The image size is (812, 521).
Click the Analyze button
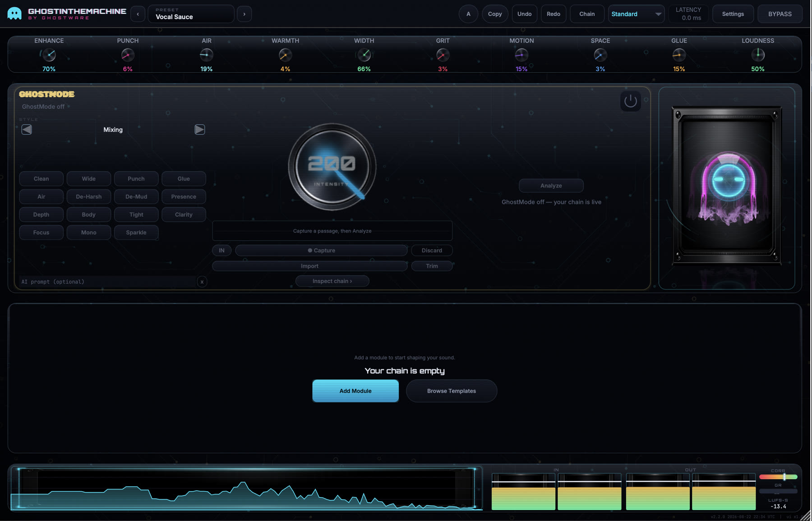coord(551,186)
